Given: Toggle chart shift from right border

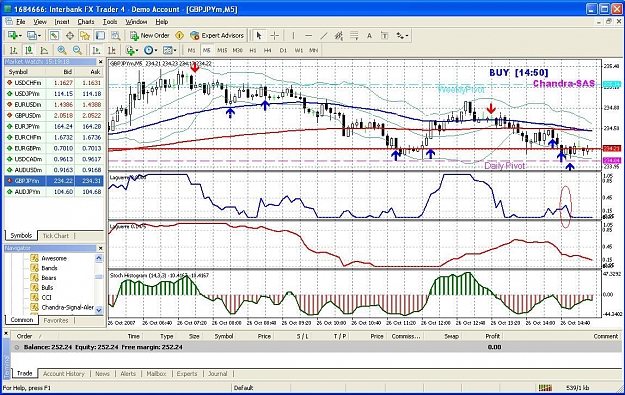Looking at the screenshot, I should [112, 50].
